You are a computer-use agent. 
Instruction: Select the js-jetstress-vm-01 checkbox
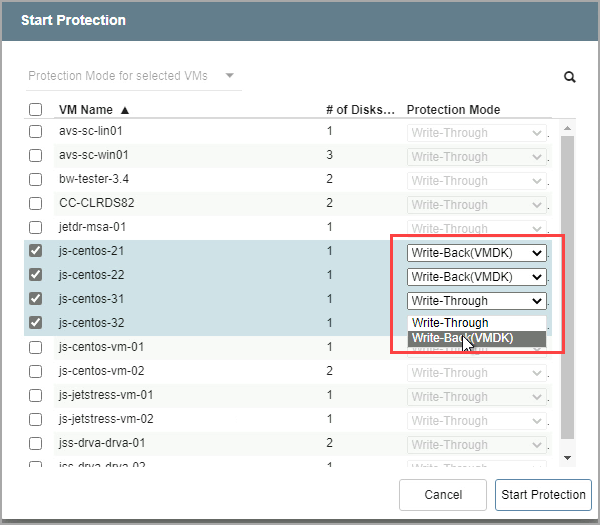36,395
